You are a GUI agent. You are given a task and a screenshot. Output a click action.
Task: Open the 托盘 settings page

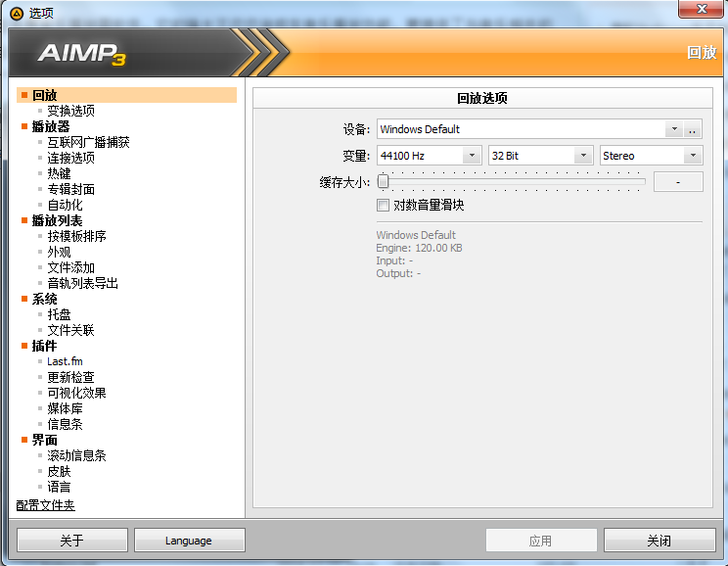[59, 314]
